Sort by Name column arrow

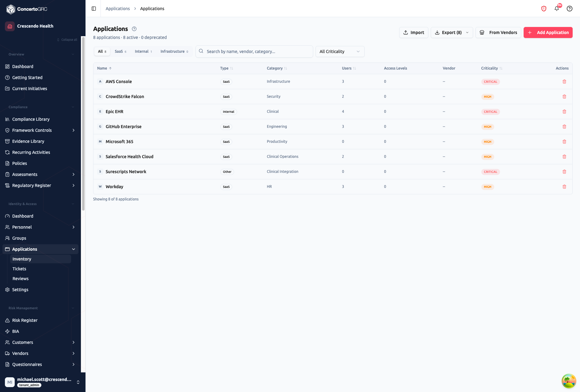110,68
